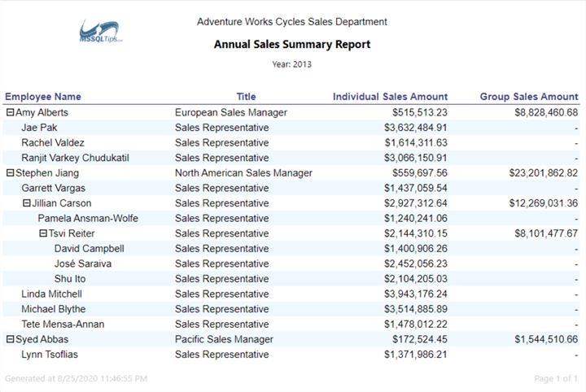Select the name Stephen Jiang
Viewport: 586px width, 392px height.
pos(47,173)
